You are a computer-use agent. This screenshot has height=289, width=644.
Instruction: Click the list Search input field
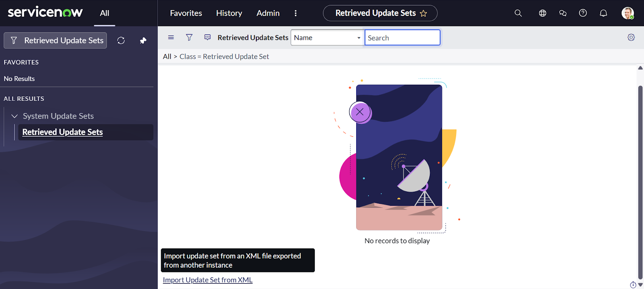coord(402,38)
